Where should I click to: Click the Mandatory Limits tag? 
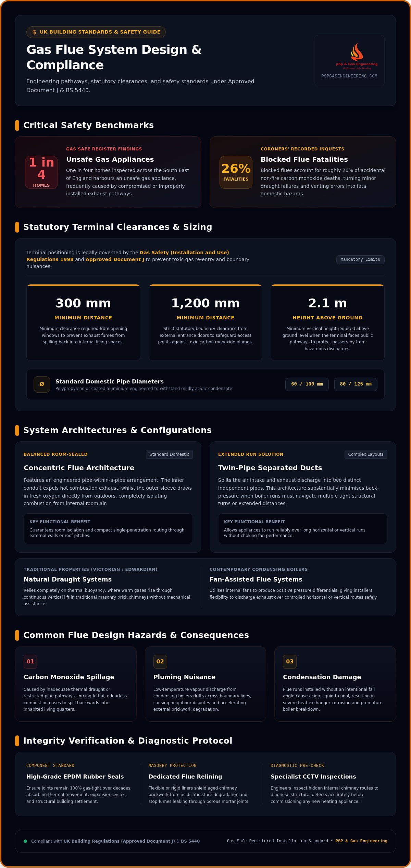click(360, 260)
